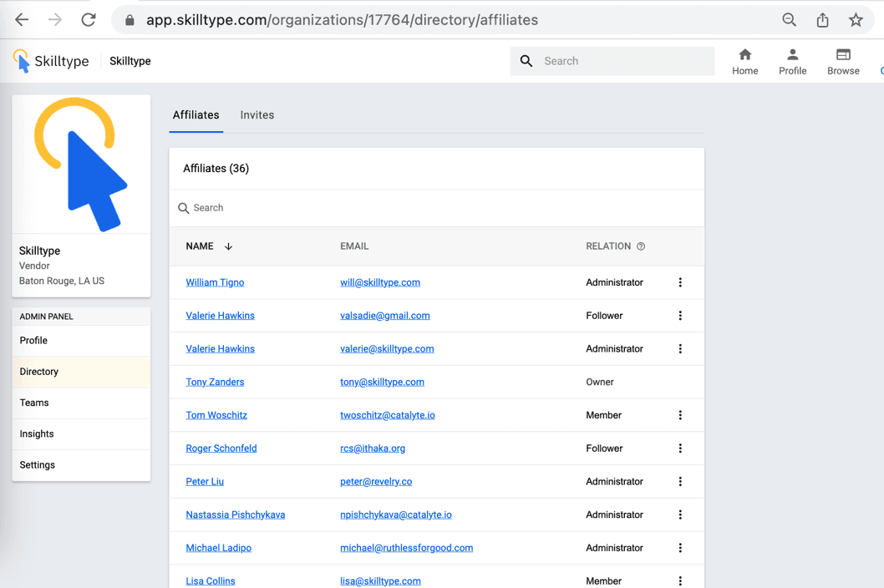Go to Home in the top navigation
The image size is (884, 588).
(x=744, y=62)
